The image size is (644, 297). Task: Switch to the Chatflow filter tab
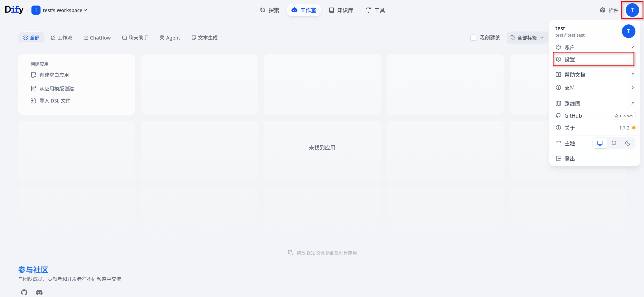(97, 38)
